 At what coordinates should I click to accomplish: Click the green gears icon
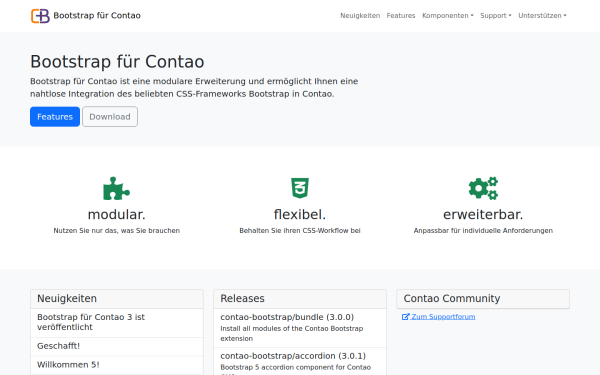coord(483,188)
